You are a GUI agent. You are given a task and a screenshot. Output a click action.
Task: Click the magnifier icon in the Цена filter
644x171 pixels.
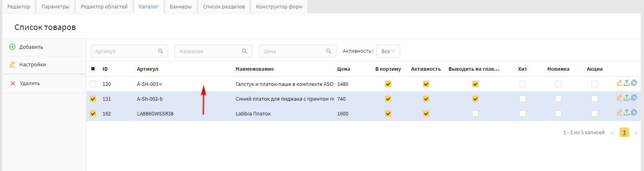(x=329, y=51)
